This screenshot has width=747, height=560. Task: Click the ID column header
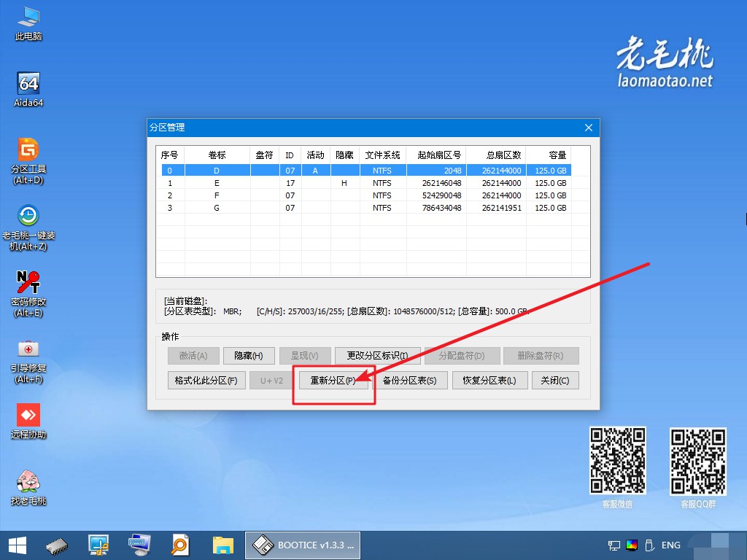point(290,155)
